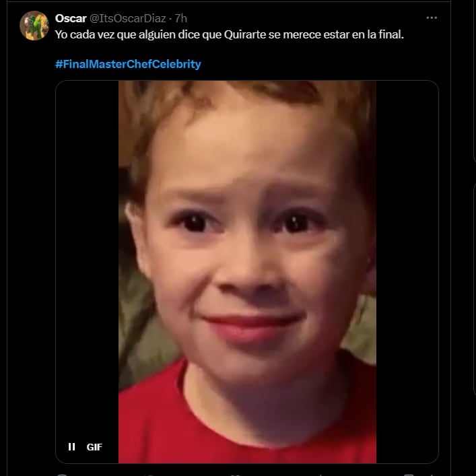Click the black bar right of GIF
Viewport: 476px width, 476px height.
407,272
